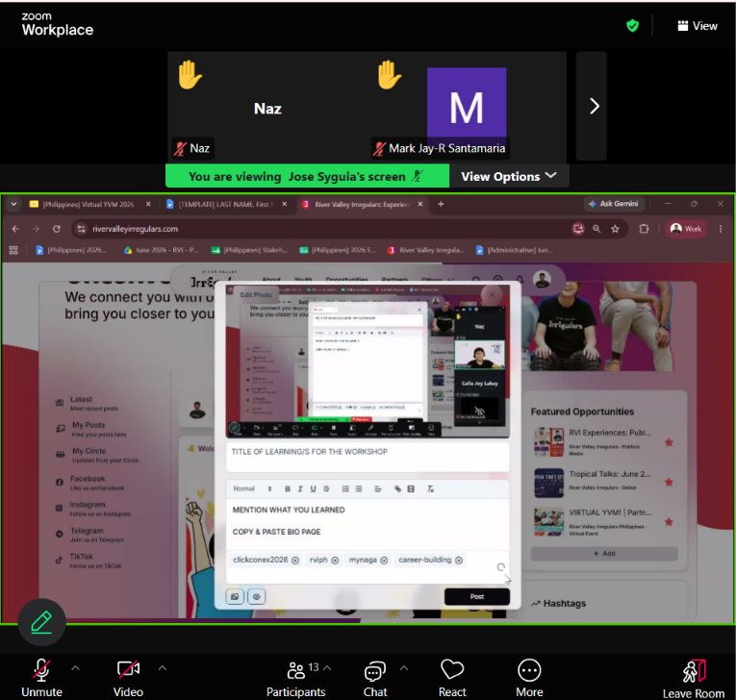Open the text alignment option

(x=378, y=488)
